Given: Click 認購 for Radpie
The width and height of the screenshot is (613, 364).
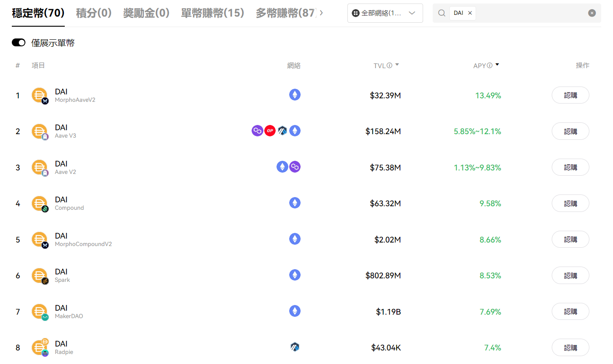Looking at the screenshot, I should (570, 348).
